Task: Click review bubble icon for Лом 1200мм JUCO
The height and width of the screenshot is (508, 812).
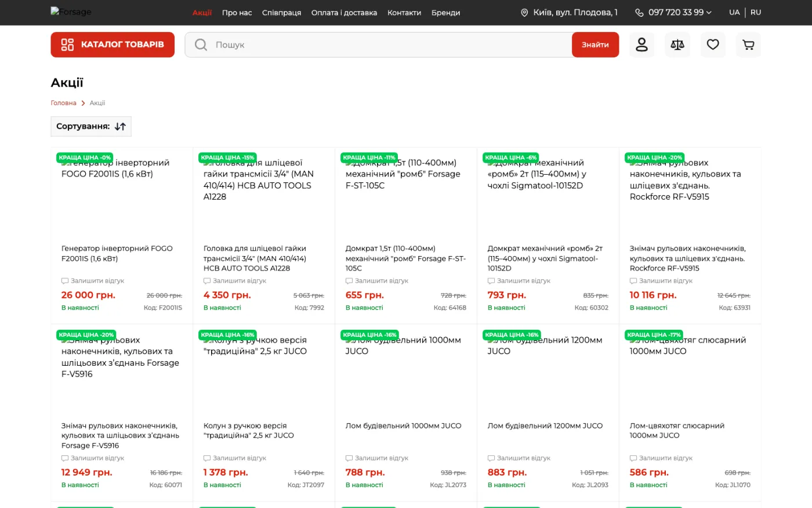Action: click(491, 458)
